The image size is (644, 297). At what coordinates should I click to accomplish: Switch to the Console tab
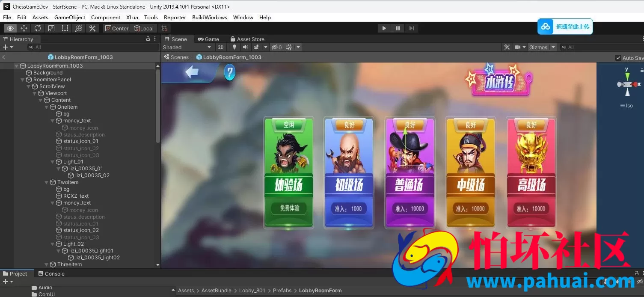pyautogui.click(x=51, y=273)
